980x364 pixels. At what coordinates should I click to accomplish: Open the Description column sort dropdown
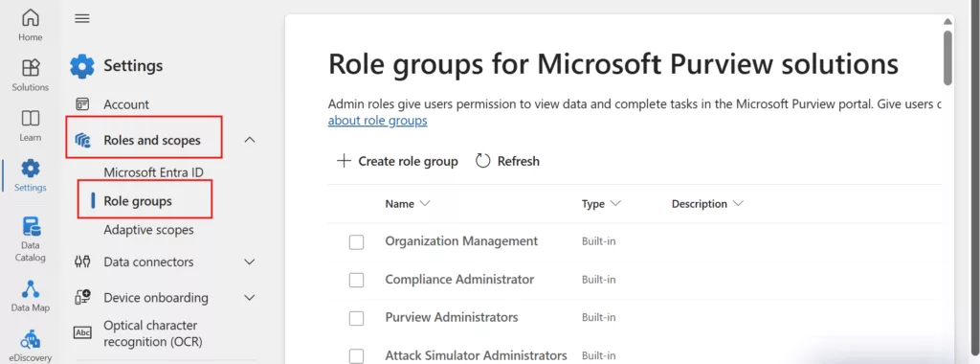[x=738, y=203]
